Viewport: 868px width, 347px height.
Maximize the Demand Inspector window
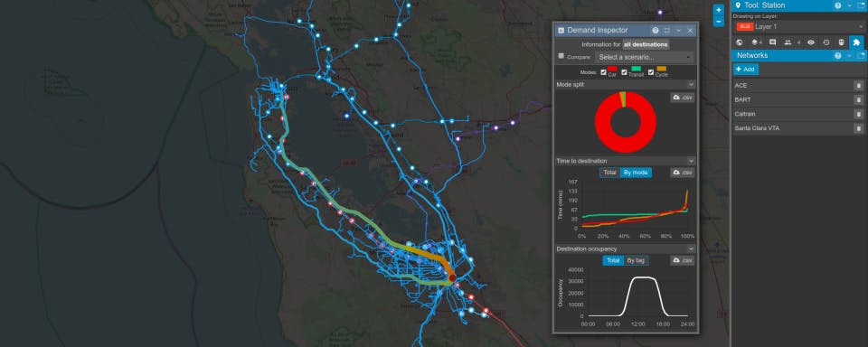[x=667, y=31]
